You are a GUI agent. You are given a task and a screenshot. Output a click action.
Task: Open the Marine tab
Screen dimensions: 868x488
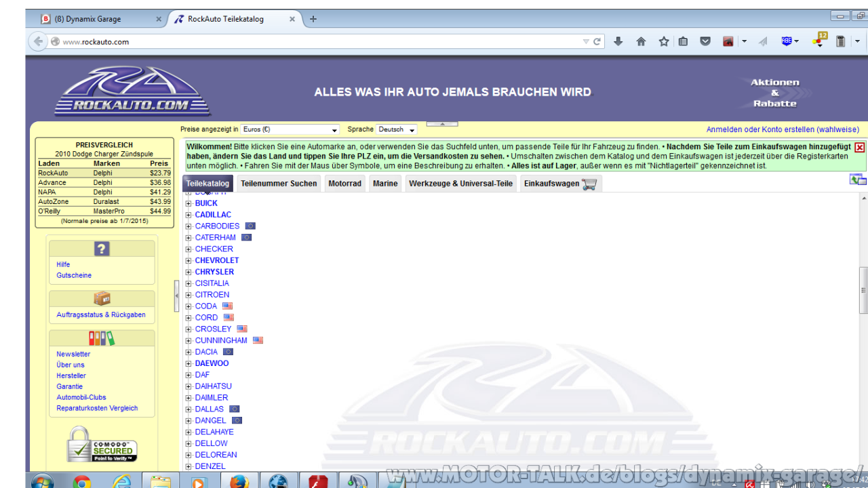point(385,184)
